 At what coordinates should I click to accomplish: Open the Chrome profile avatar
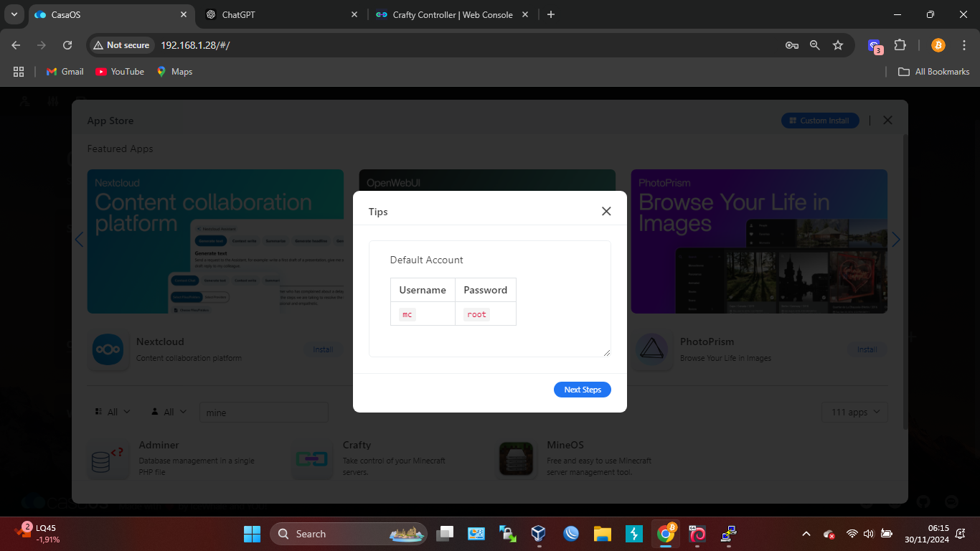tap(938, 45)
